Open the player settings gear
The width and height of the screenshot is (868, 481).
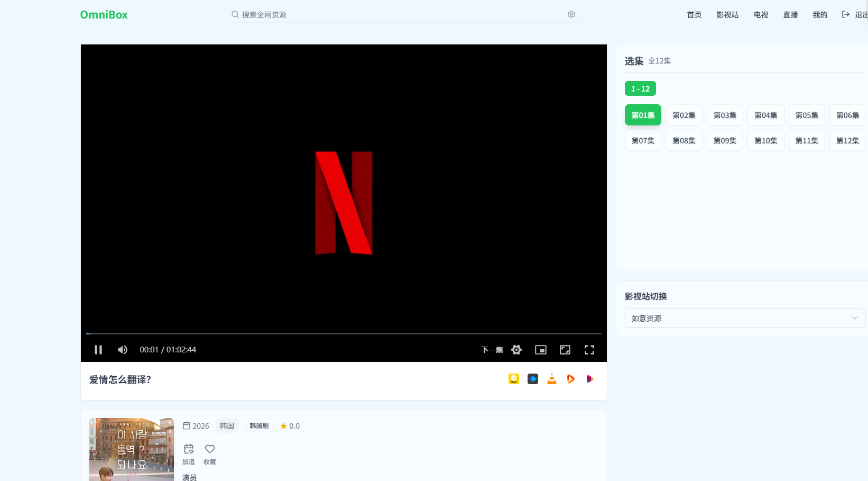pyautogui.click(x=516, y=349)
